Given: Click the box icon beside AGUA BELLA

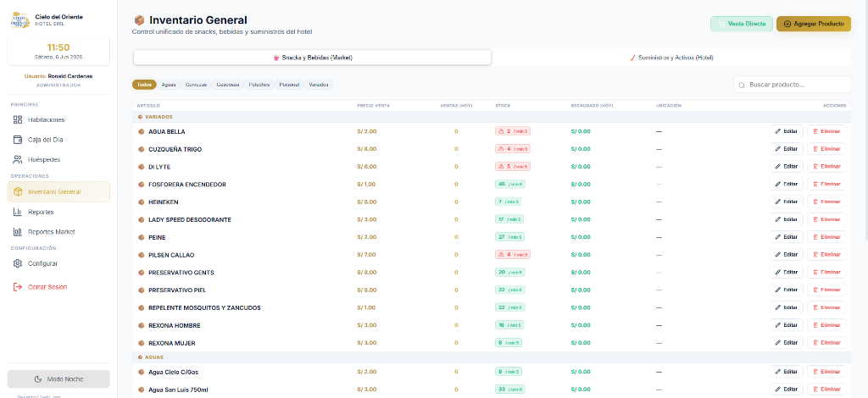Looking at the screenshot, I should (x=142, y=131).
